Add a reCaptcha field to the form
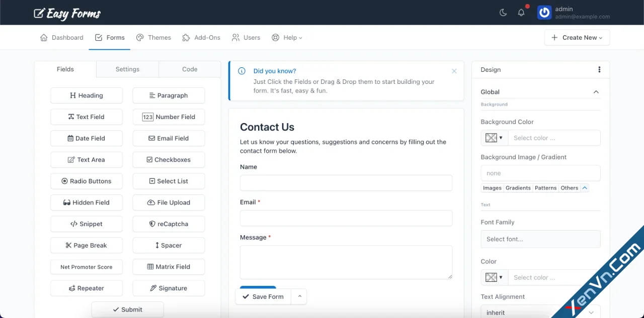Image resolution: width=644 pixels, height=318 pixels. pyautogui.click(x=169, y=224)
